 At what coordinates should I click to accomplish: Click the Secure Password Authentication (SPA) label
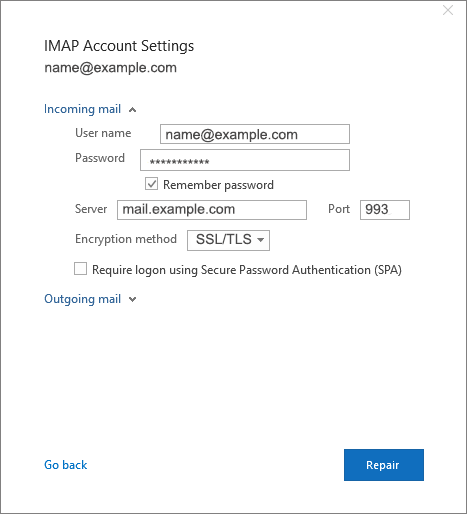pos(247,270)
